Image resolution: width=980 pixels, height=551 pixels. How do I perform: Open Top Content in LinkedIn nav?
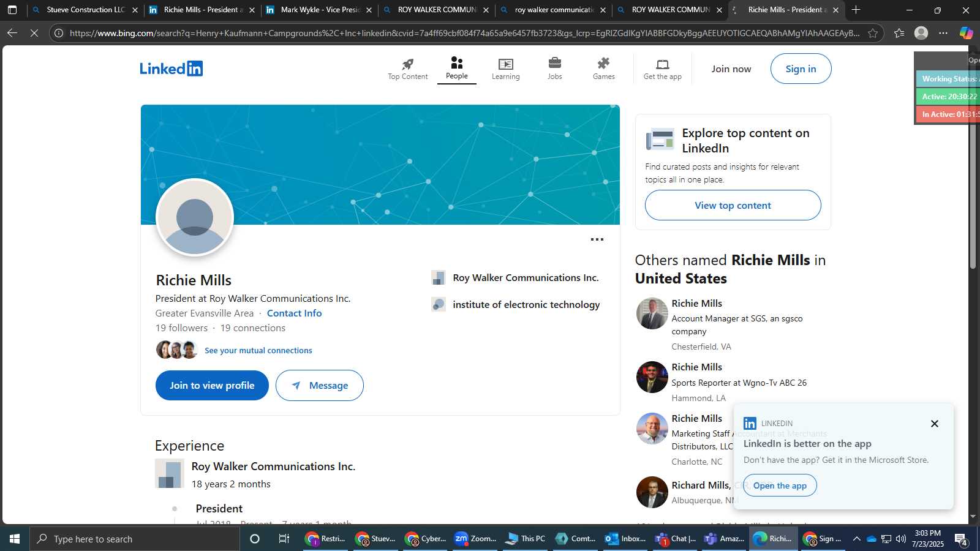pyautogui.click(x=407, y=69)
